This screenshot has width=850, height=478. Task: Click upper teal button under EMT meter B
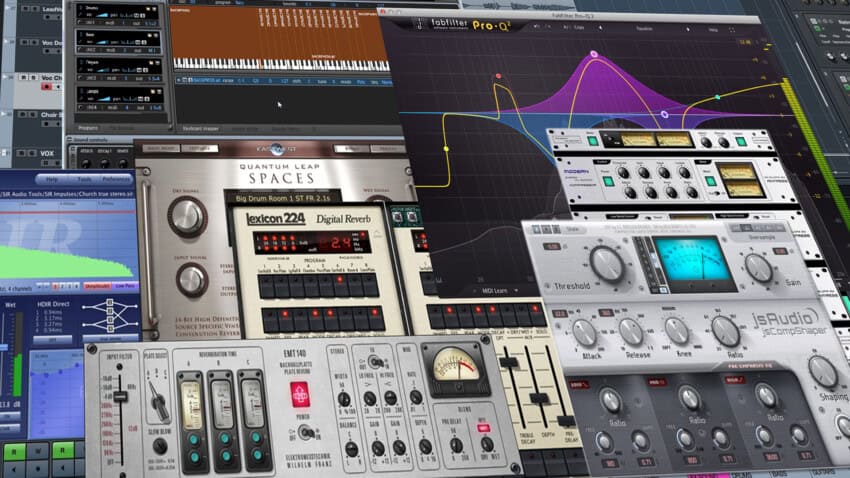pyautogui.click(x=224, y=437)
